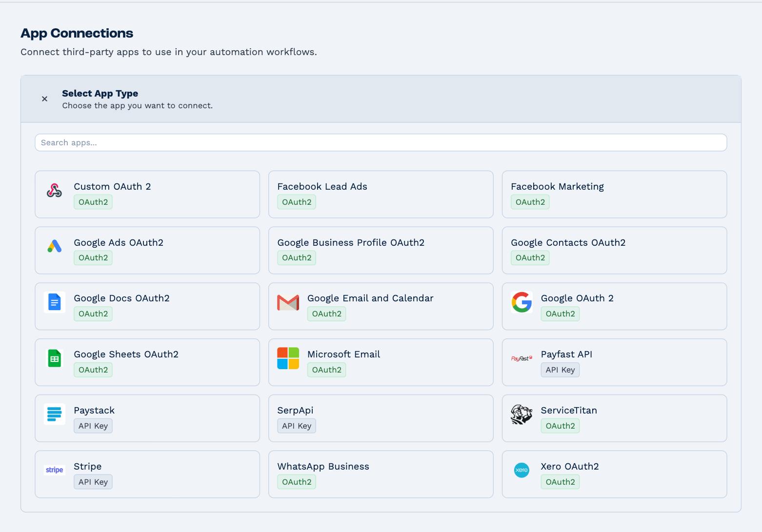Screen dimensions: 762x532
Task: Click the Payfast logo icon
Action: point(521,358)
